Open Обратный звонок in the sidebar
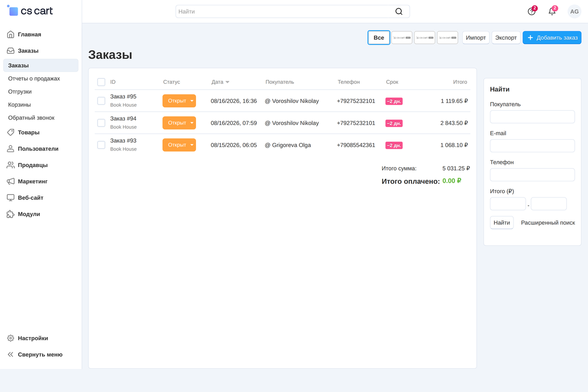The height and width of the screenshot is (392, 588). point(31,118)
